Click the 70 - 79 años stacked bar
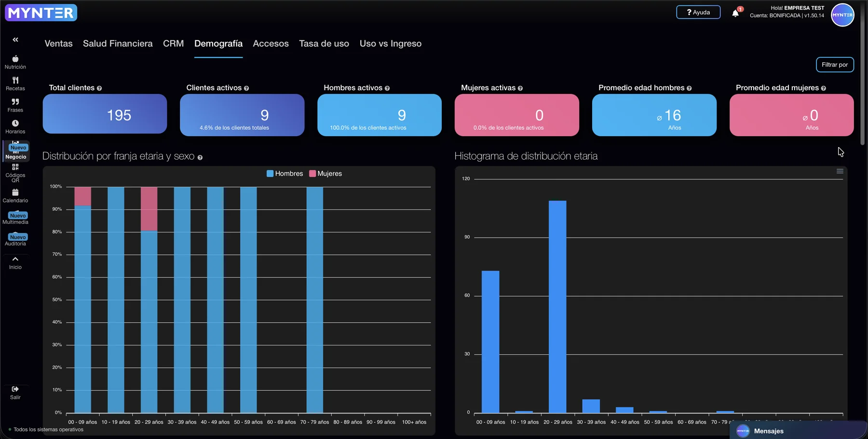Viewport: 868px width, 439px height. [314, 300]
